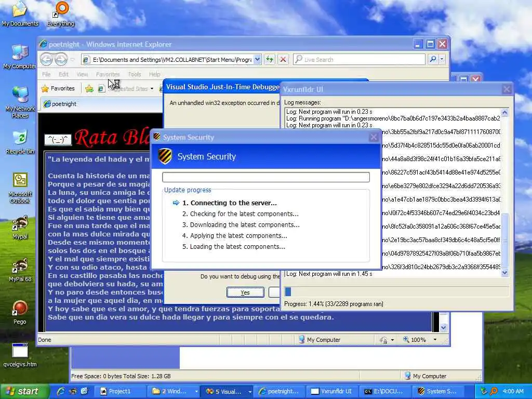This screenshot has height=399, width=532.
Task: Expand 5 Visual Studio taskbar group
Action: click(250, 392)
